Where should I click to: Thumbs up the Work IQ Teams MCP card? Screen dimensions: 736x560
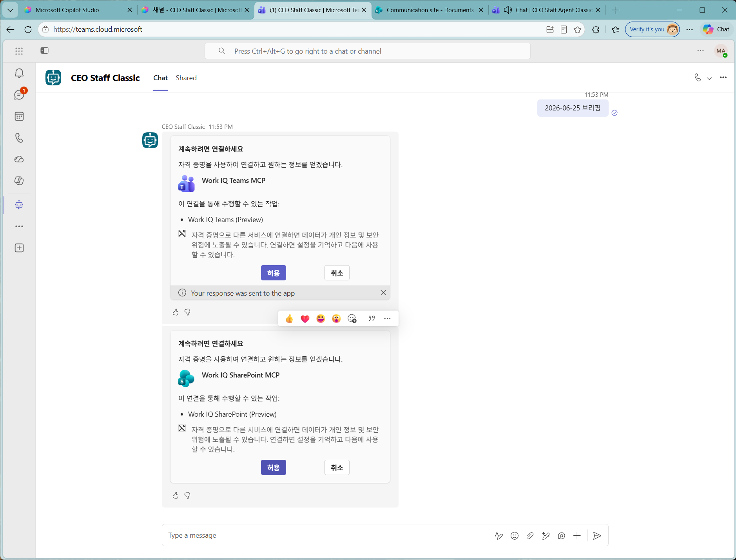pyautogui.click(x=176, y=312)
